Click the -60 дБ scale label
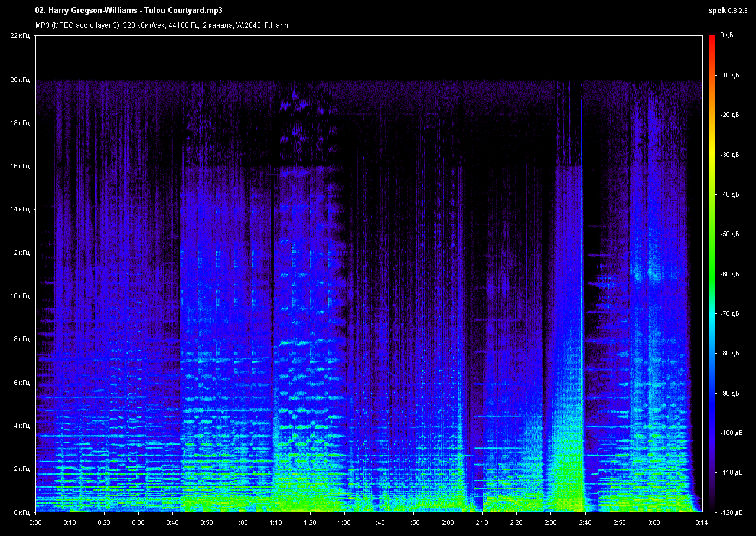Screen dimensions: 756x536 (729, 274)
